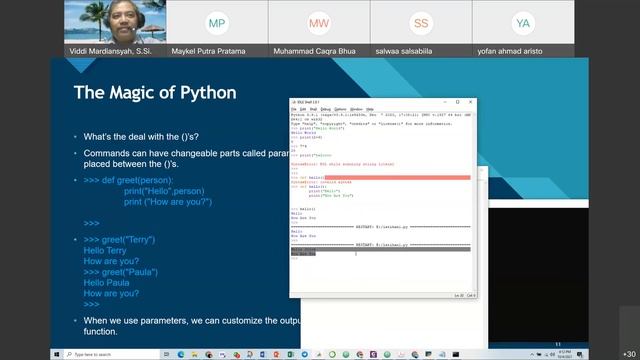
Task: Open the blue Word icon in taskbar
Action: tap(262, 354)
